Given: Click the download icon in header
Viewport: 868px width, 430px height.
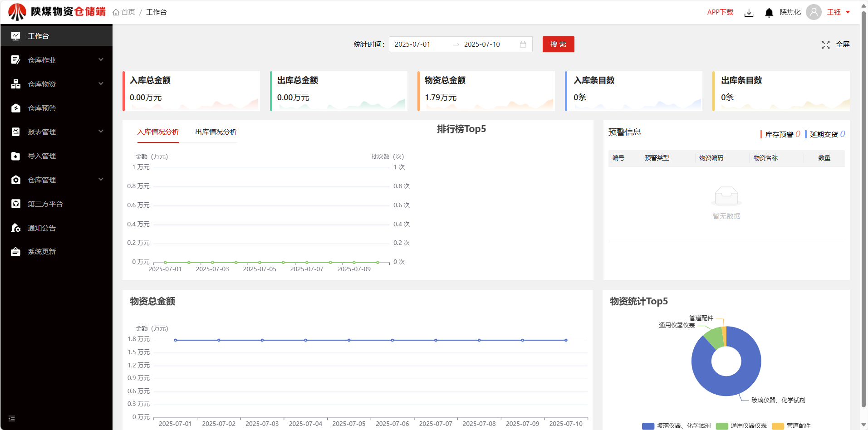Looking at the screenshot, I should coord(749,13).
